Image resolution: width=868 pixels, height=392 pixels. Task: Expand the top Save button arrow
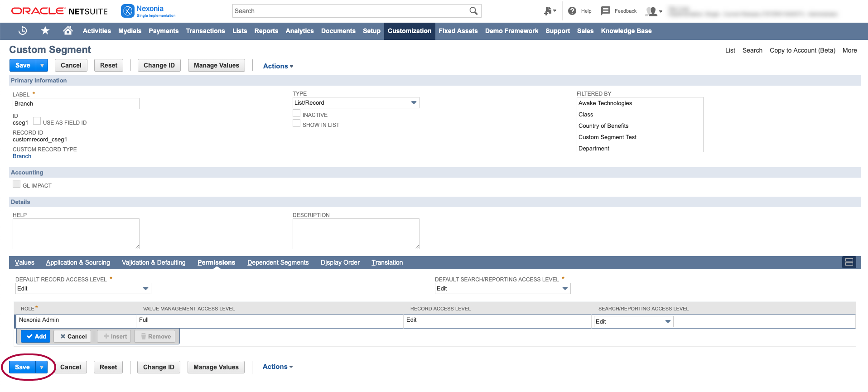tap(42, 65)
